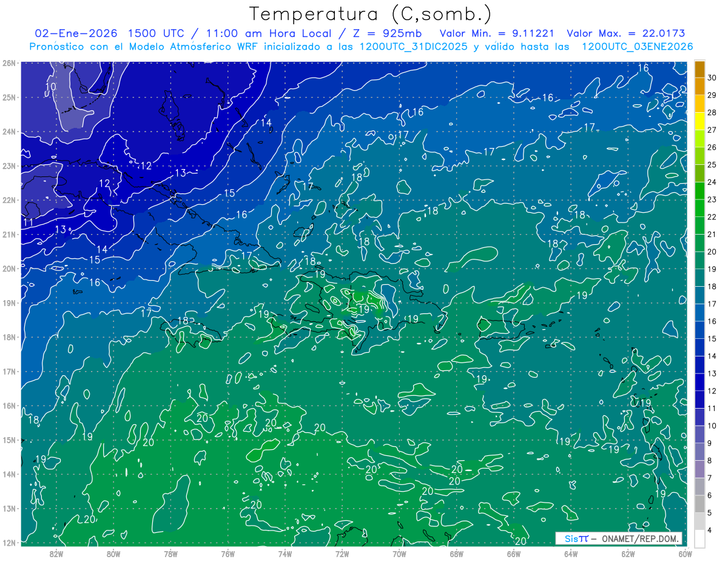
Task: Click the brown colorbar segment between 29 and 30
Action: tap(699, 87)
